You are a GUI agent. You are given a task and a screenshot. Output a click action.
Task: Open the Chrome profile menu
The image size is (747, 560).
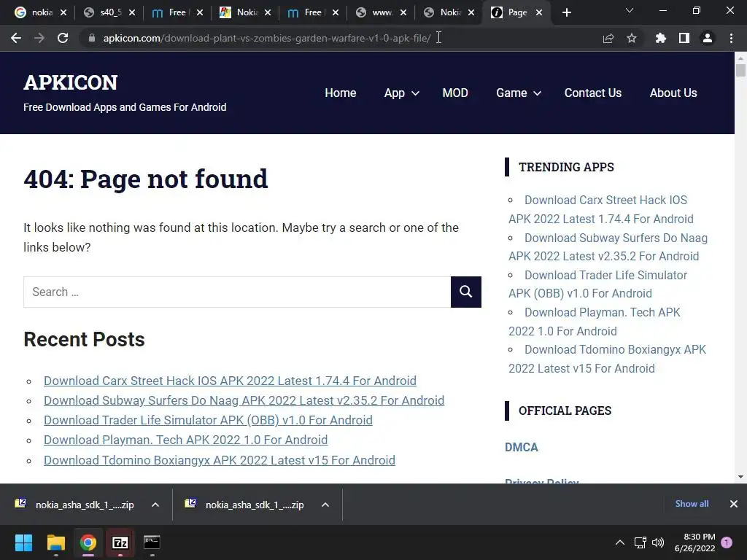[708, 38]
